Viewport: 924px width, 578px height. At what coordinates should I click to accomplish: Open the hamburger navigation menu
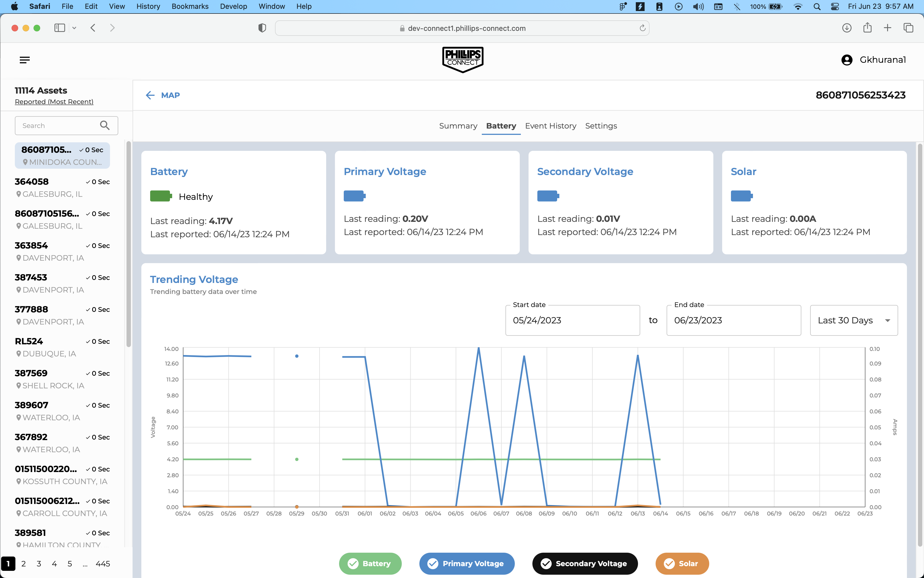coord(25,60)
